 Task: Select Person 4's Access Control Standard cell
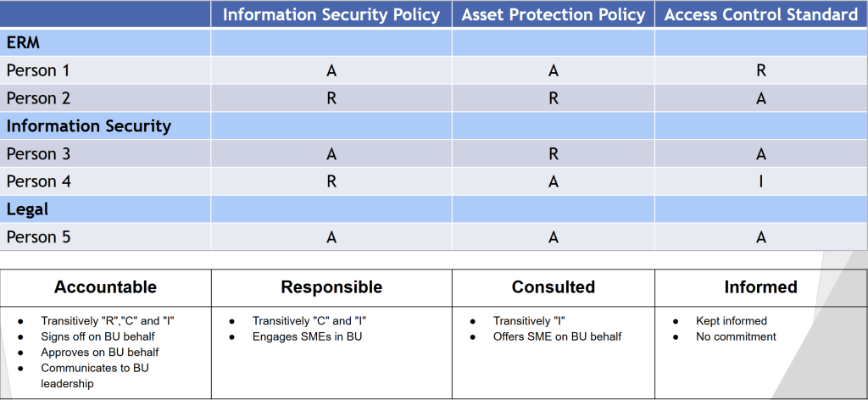point(760,181)
